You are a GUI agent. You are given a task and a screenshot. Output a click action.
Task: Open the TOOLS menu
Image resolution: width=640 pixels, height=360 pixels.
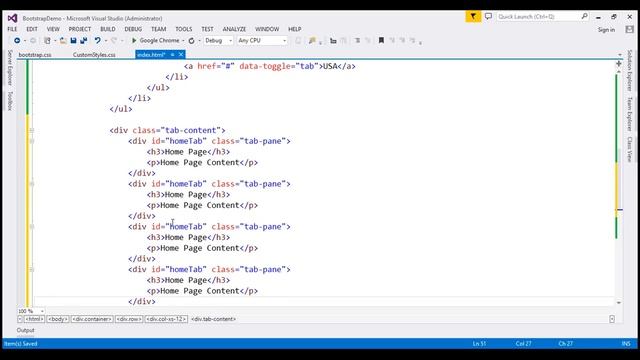point(183,29)
